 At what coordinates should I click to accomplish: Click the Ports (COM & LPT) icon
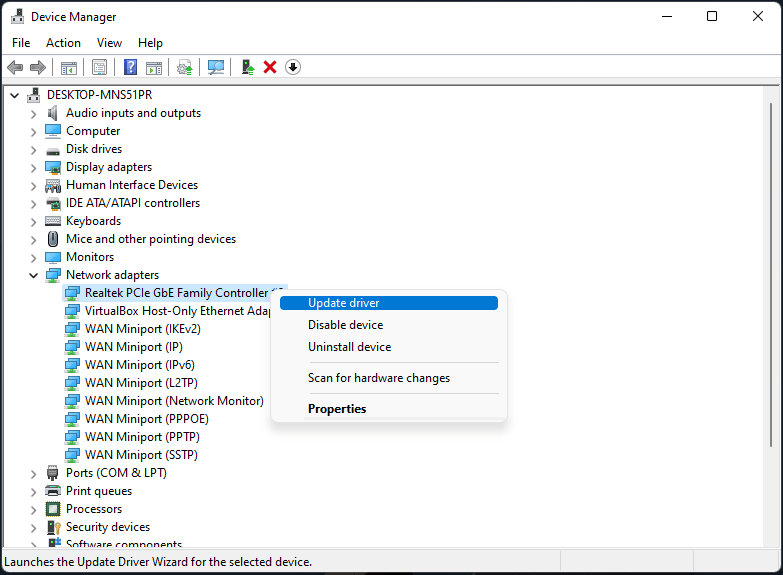click(x=52, y=473)
